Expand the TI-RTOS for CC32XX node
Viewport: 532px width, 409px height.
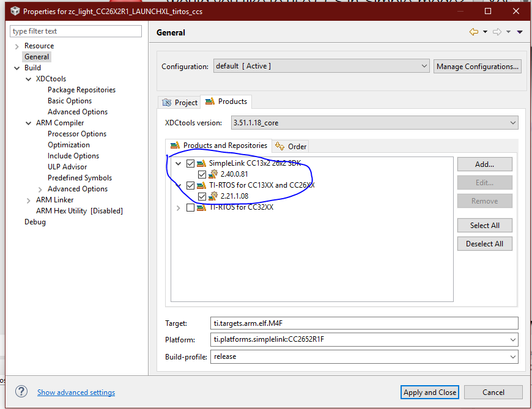(178, 207)
